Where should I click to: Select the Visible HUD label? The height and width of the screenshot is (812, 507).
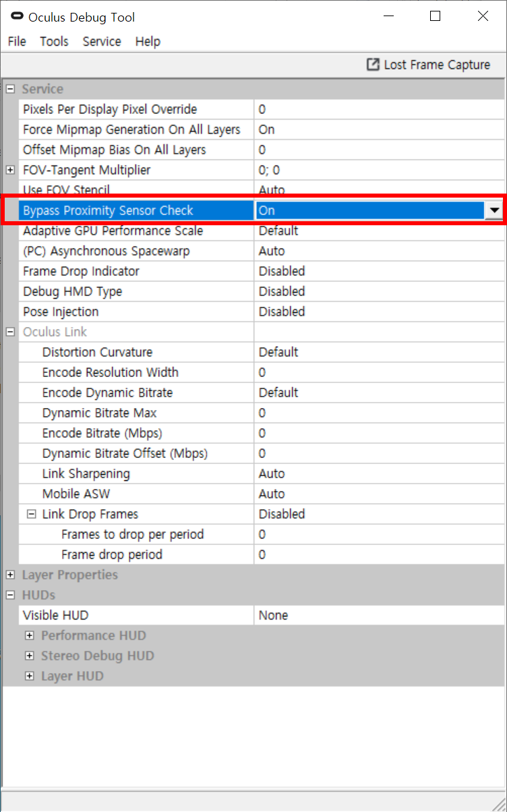tap(55, 615)
